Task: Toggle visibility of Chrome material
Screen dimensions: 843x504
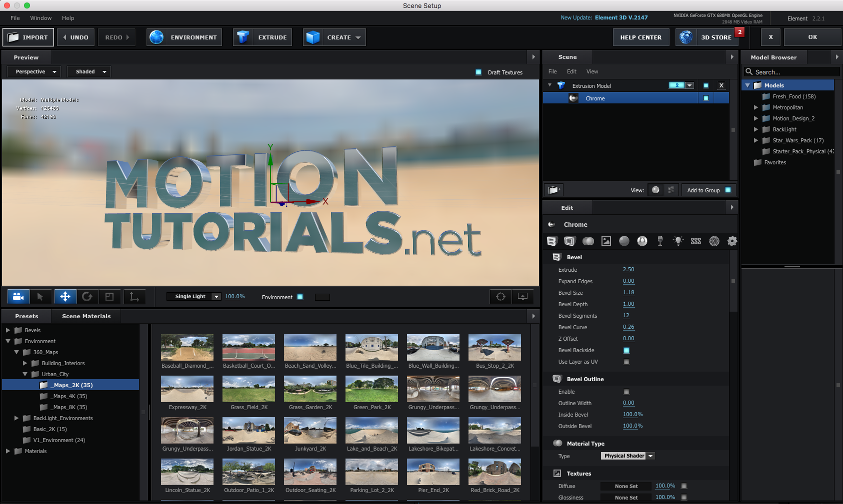Action: [x=706, y=98]
